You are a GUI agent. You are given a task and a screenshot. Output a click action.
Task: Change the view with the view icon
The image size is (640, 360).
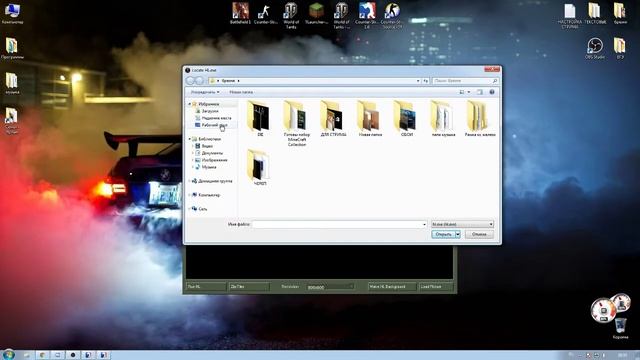(x=462, y=92)
